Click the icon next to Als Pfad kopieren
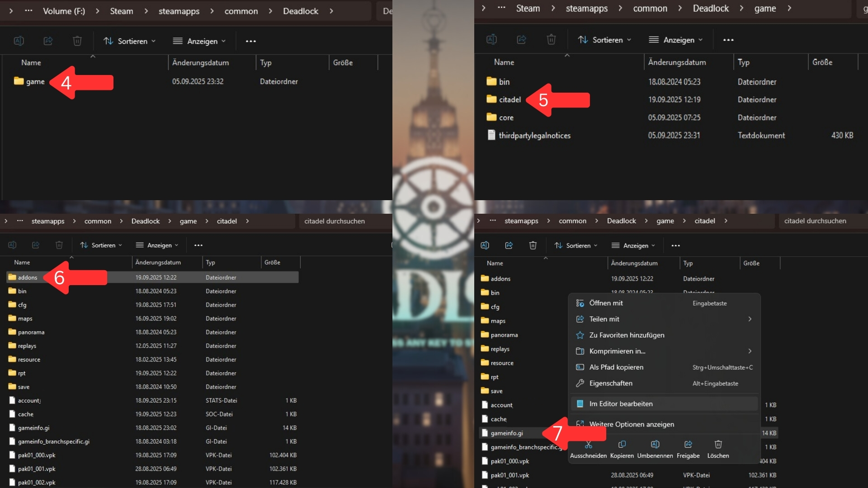The height and width of the screenshot is (488, 868). point(580,367)
